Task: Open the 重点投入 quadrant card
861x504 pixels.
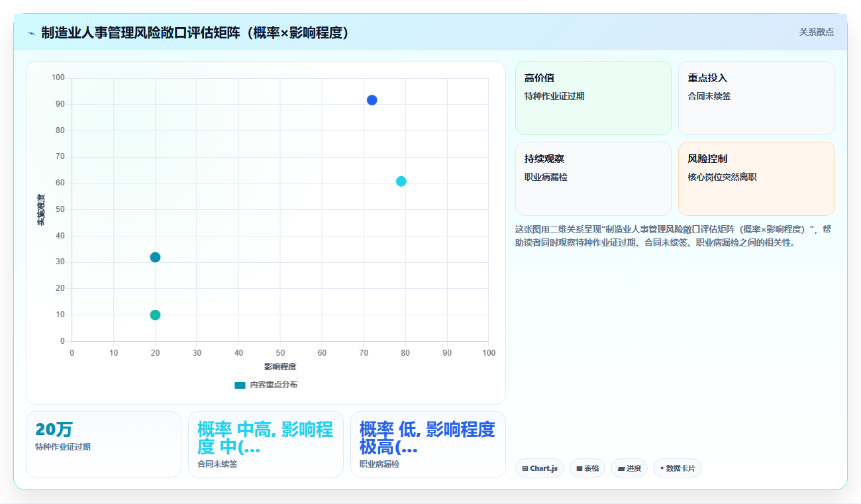Action: click(756, 98)
